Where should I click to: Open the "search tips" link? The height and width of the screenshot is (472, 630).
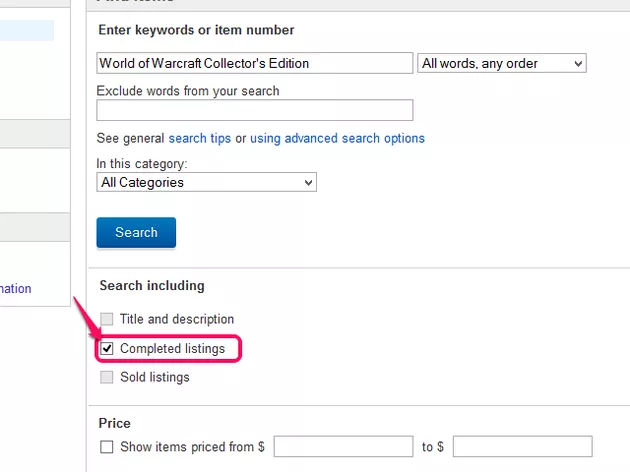click(200, 138)
